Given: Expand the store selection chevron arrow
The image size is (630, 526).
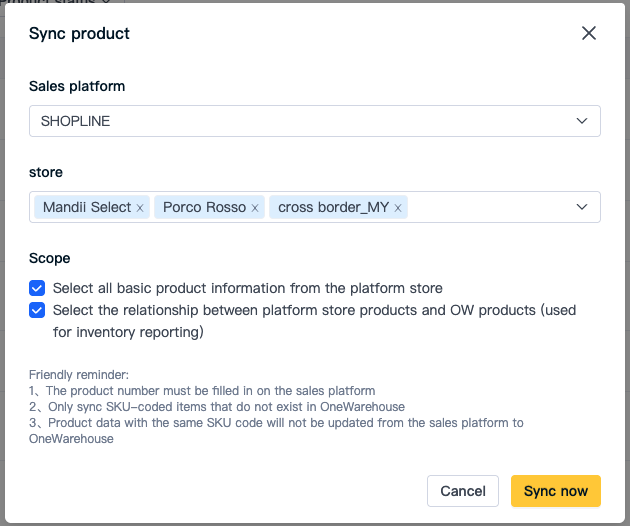Looking at the screenshot, I should point(582,207).
